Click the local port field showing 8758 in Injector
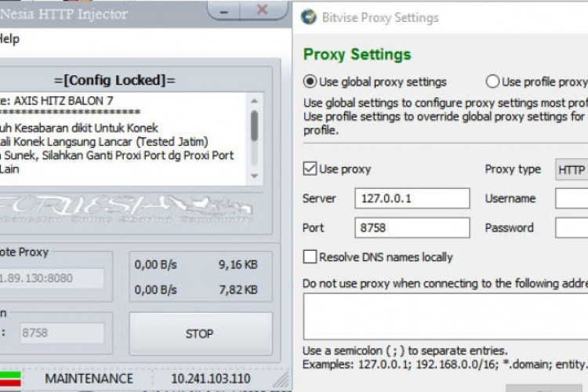 [62, 332]
